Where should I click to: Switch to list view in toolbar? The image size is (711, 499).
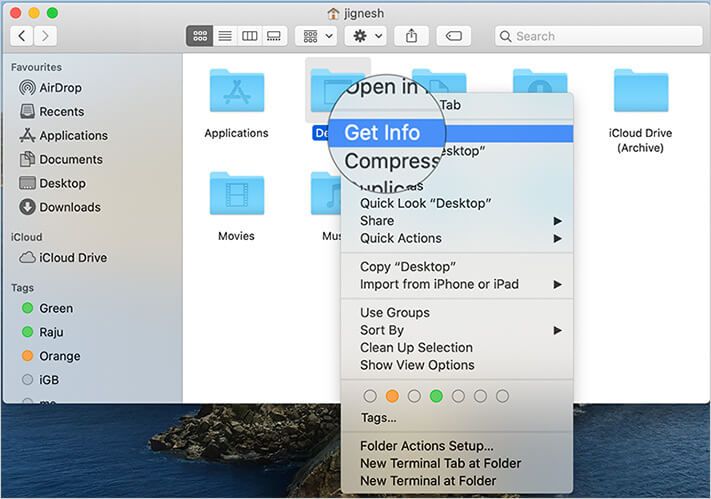[225, 36]
